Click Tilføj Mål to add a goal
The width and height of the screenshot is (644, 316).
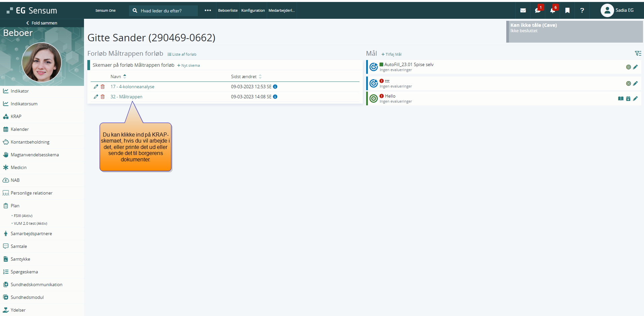coord(391,54)
